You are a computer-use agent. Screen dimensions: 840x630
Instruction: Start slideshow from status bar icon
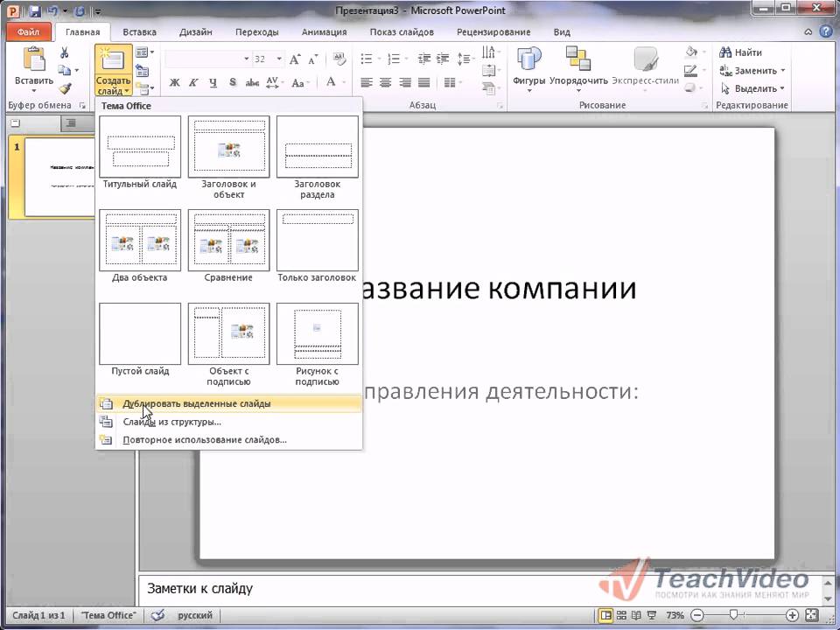pos(652,615)
